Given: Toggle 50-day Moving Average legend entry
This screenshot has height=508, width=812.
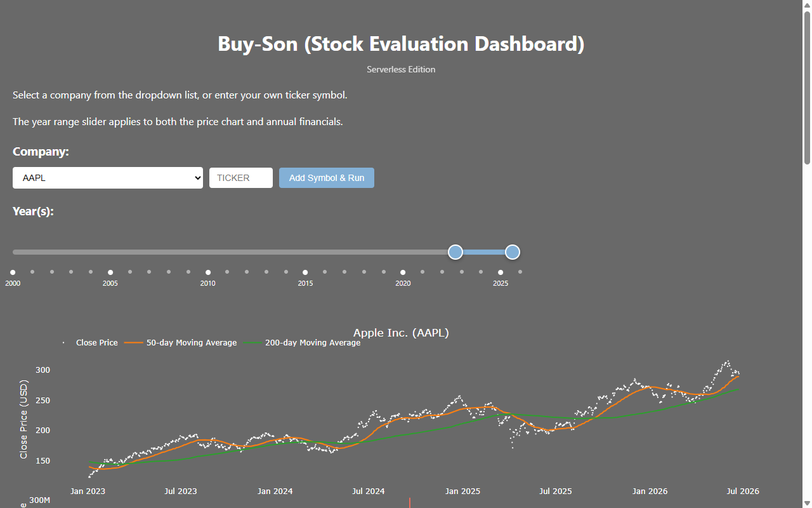Looking at the screenshot, I should [x=181, y=342].
